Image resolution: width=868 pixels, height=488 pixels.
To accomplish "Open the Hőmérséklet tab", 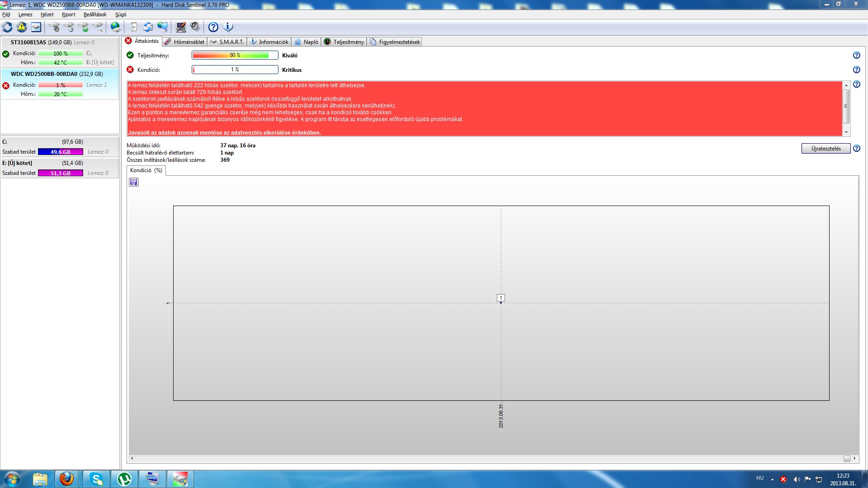I will point(184,42).
